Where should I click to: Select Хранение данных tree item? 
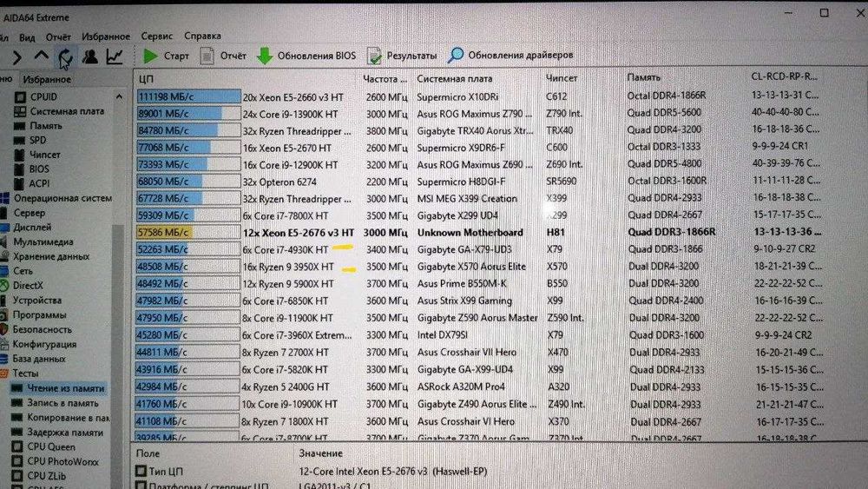[45, 256]
